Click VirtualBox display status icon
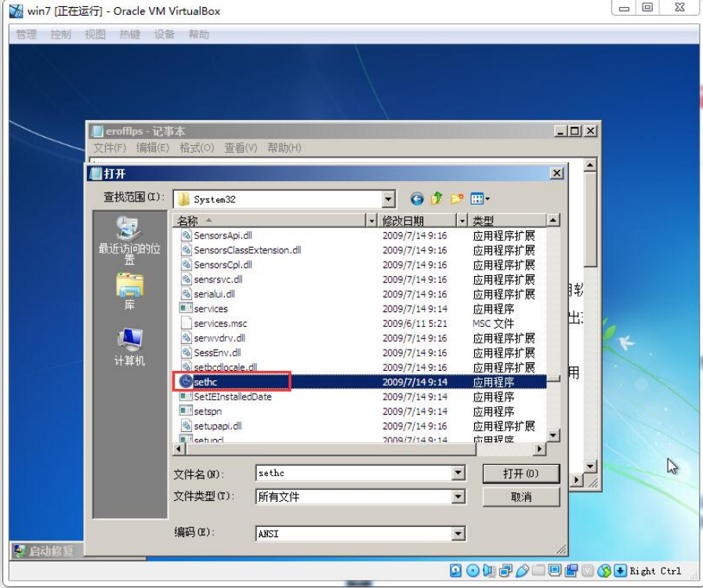Viewport: 703px width, 588px height. coord(555,570)
